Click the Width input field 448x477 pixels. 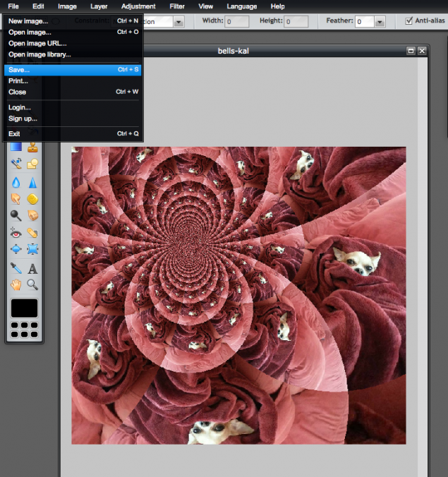(x=236, y=22)
